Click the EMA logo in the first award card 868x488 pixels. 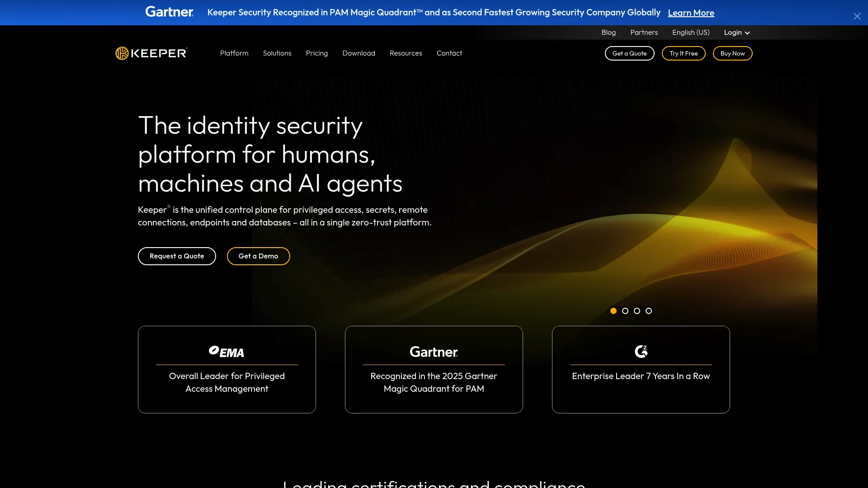pyautogui.click(x=226, y=352)
